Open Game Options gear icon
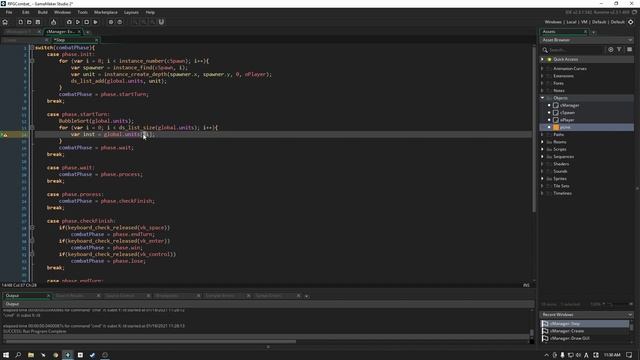Viewport: 640px width, 360px height. tap(111, 22)
